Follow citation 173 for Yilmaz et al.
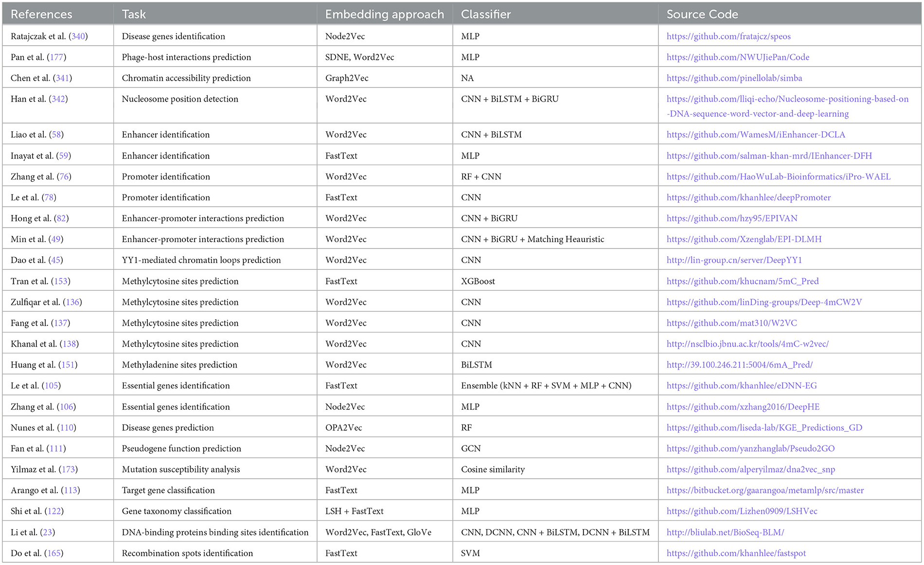Image resolution: width=924 pixels, height=565 pixels. click(68, 470)
